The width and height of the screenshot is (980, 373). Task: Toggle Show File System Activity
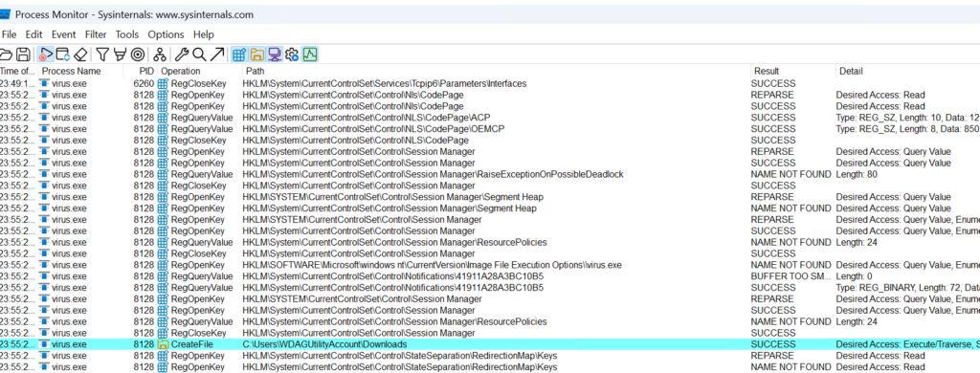[256, 55]
